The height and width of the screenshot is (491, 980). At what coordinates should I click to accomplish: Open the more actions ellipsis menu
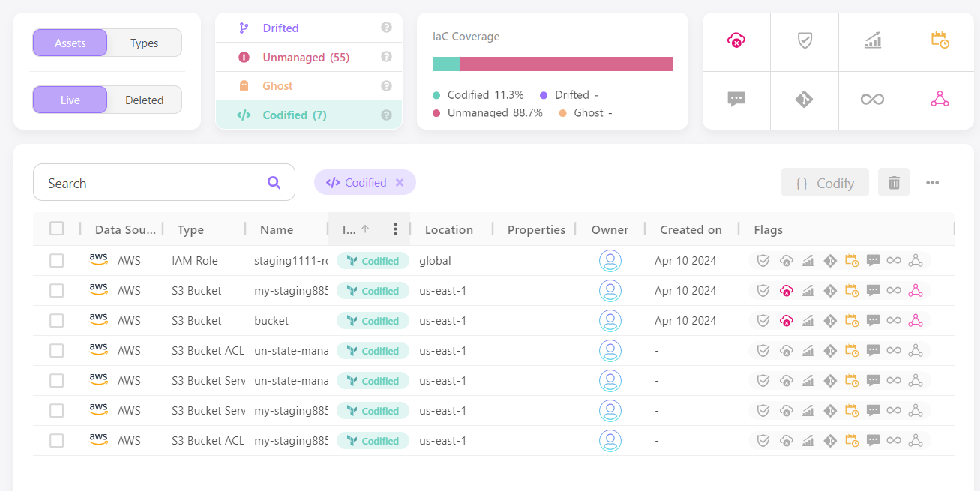click(932, 182)
